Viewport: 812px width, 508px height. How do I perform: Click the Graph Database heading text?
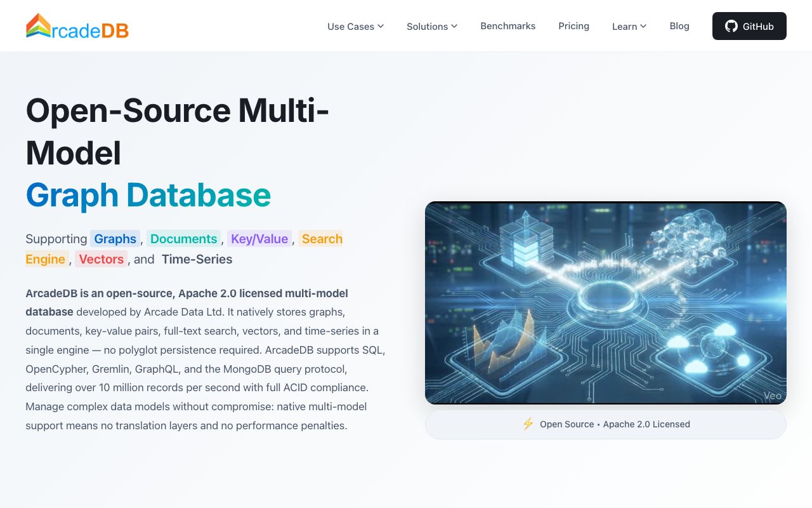tap(148, 195)
